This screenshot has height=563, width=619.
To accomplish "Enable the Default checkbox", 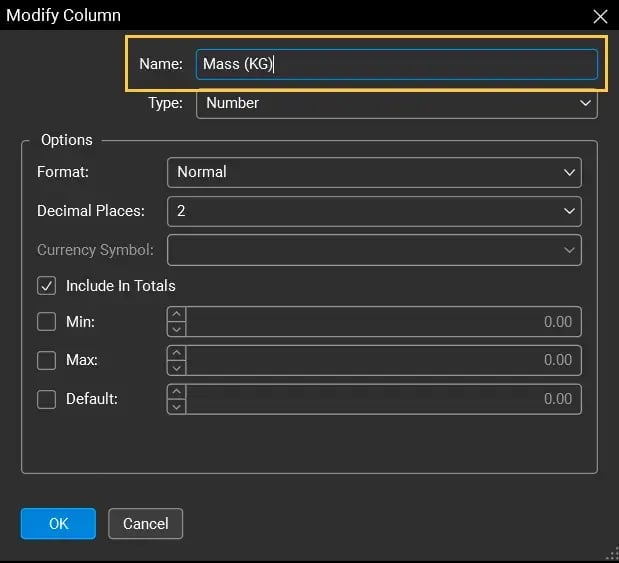I will [46, 399].
